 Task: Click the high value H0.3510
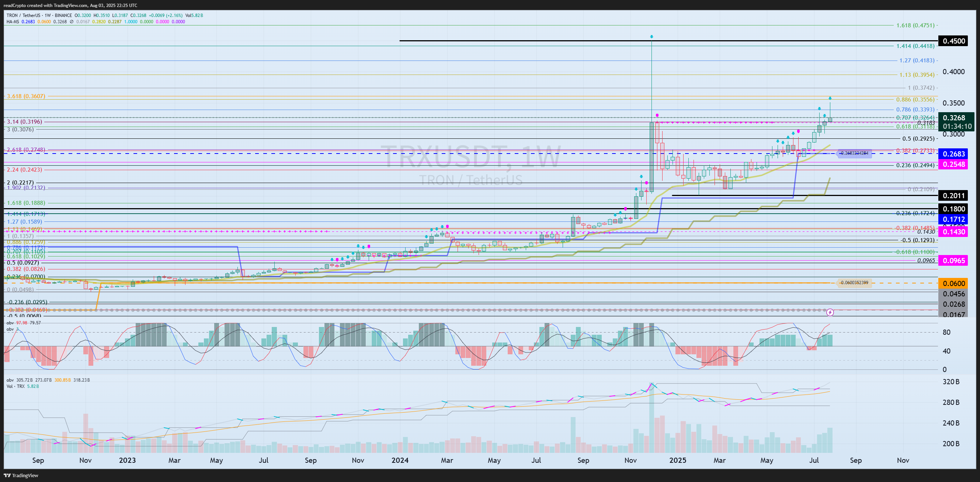click(x=102, y=16)
